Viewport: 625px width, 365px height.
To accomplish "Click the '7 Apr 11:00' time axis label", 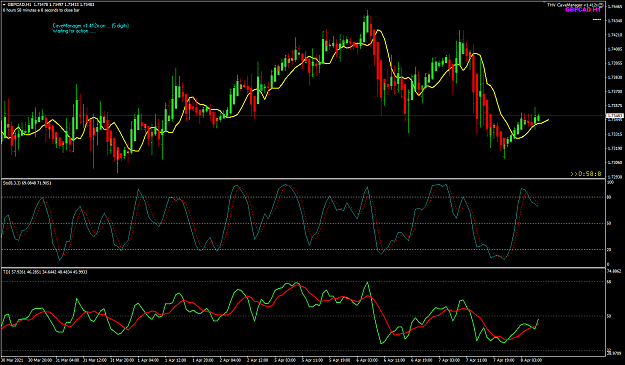I will pyautogui.click(x=476, y=360).
